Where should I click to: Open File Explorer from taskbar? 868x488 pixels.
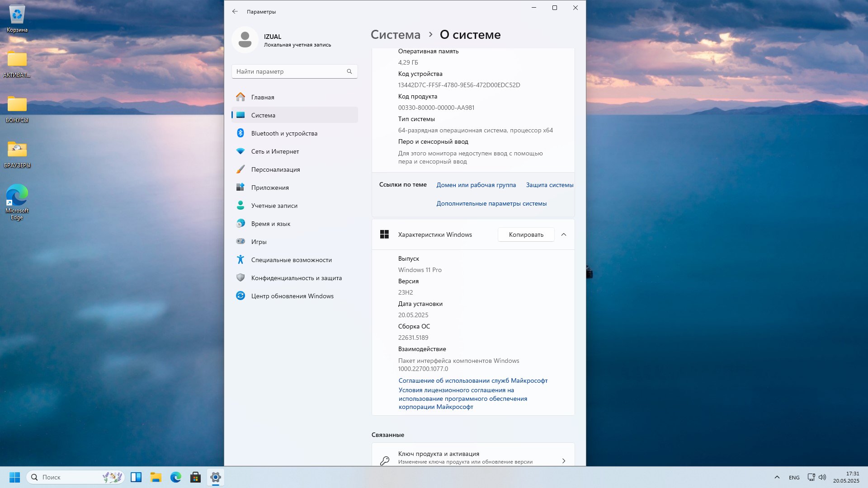coord(156,477)
